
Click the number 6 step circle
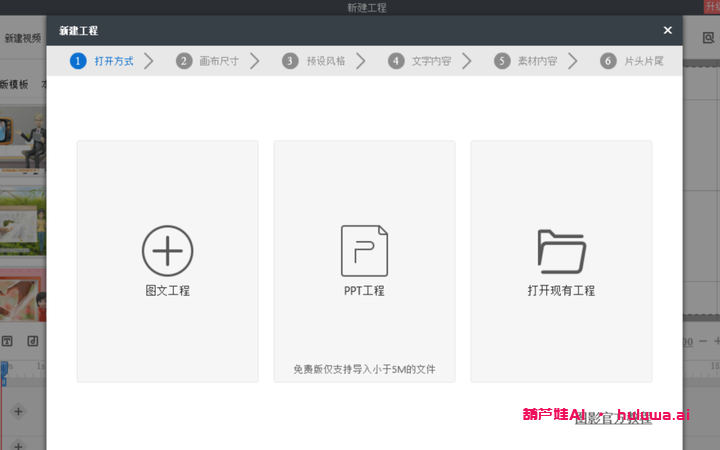pos(608,61)
